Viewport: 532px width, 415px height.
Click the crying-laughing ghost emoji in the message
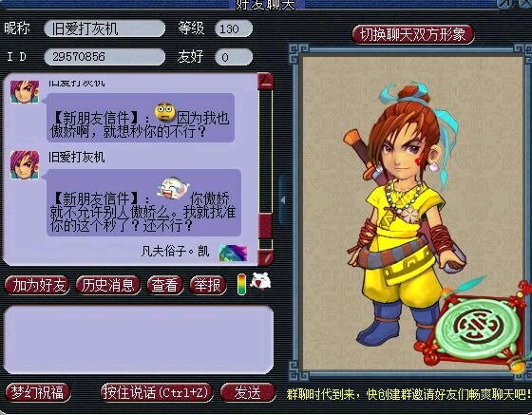tap(172, 187)
